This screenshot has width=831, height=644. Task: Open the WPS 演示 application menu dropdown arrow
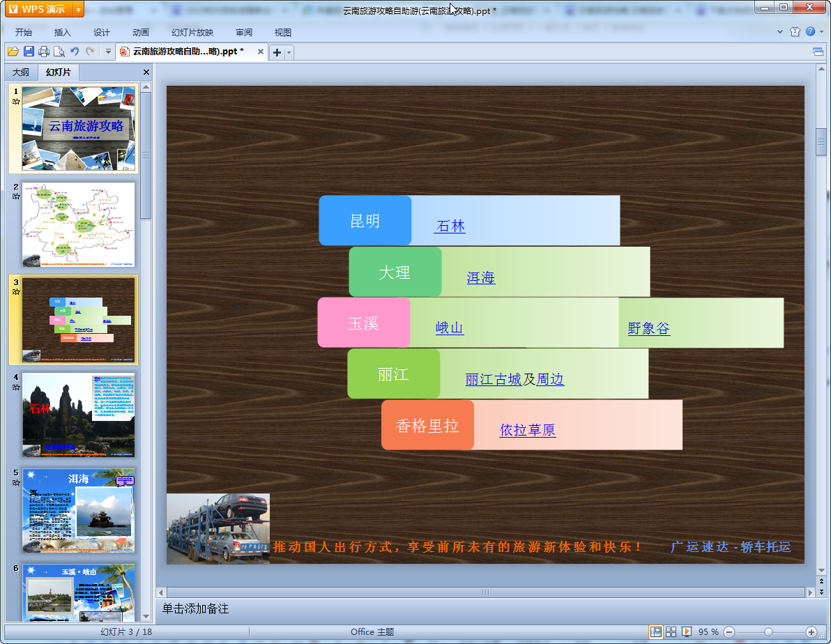78,9
